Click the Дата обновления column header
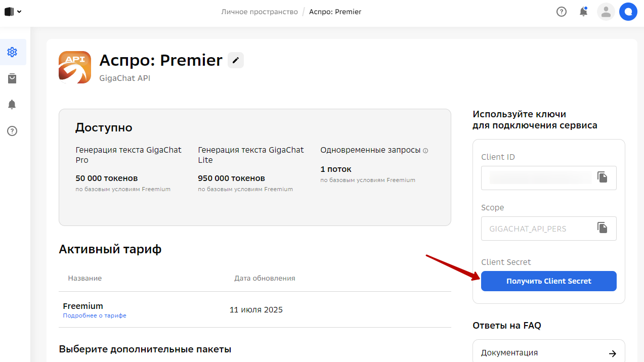644x362 pixels. point(265,278)
